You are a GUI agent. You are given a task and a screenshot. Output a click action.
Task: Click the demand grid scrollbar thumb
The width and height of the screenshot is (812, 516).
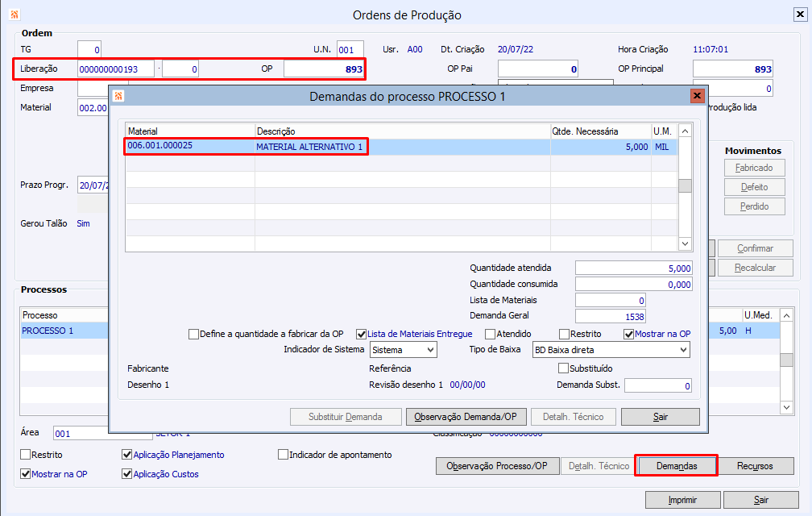click(685, 185)
